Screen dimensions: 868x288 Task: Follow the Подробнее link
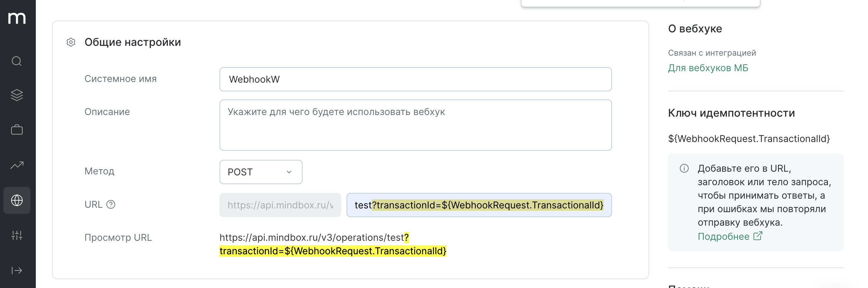click(723, 236)
